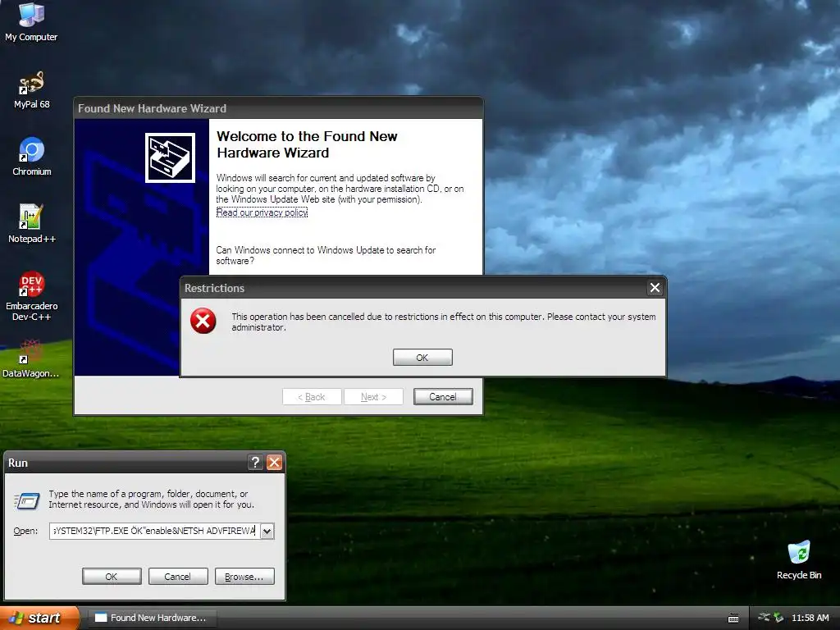The image size is (840, 630).
Task: Click the disabled Next button in wizard
Action: [x=373, y=397]
